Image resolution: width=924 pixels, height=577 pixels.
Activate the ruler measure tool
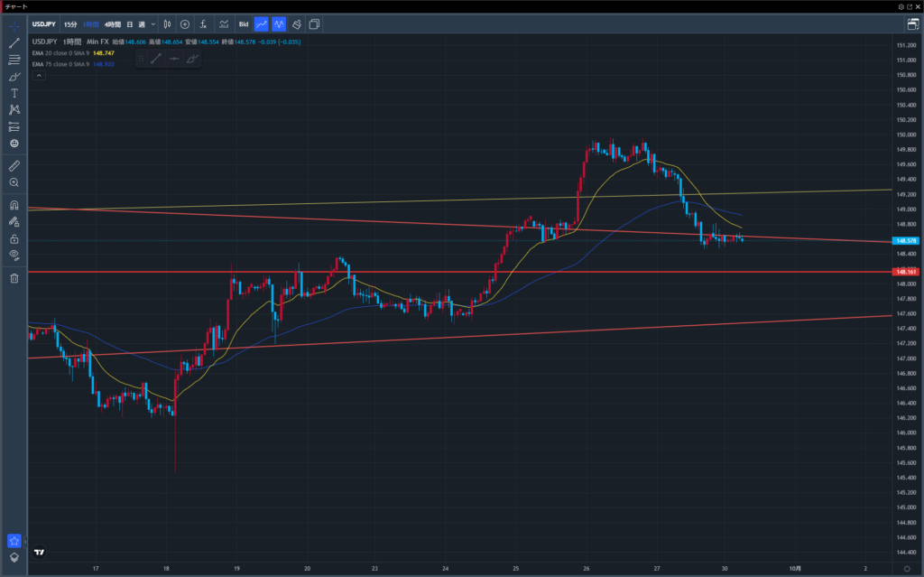point(14,165)
